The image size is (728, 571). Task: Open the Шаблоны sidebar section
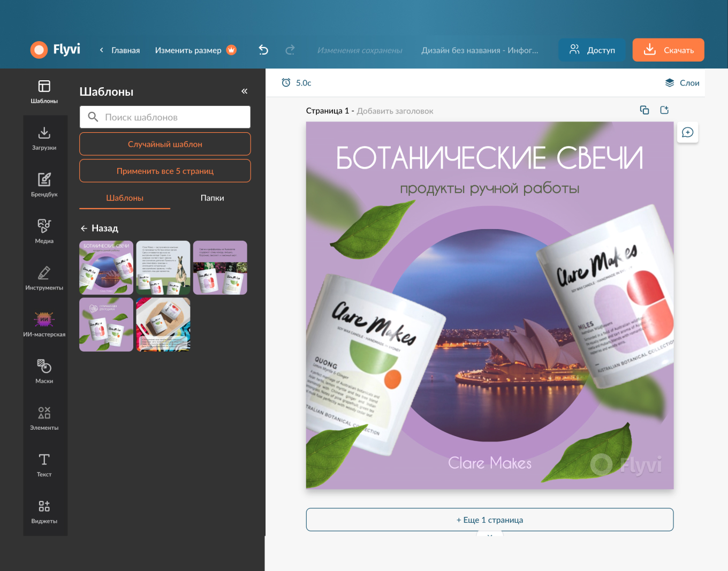pyautogui.click(x=44, y=92)
